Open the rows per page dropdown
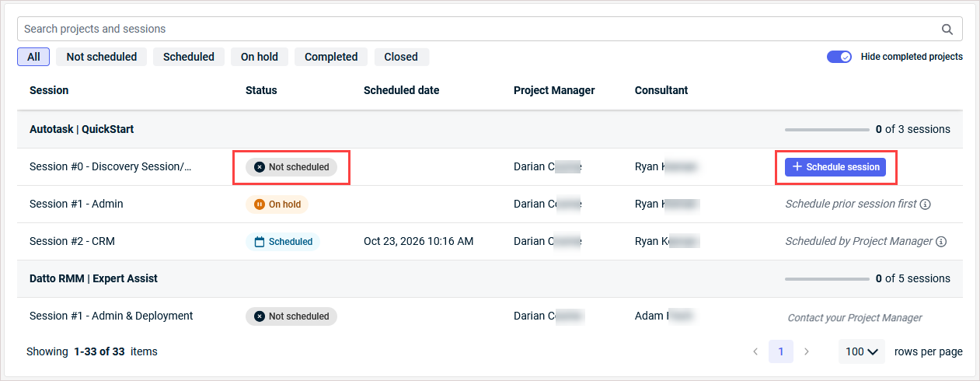The height and width of the screenshot is (381, 980). pyautogui.click(x=862, y=351)
